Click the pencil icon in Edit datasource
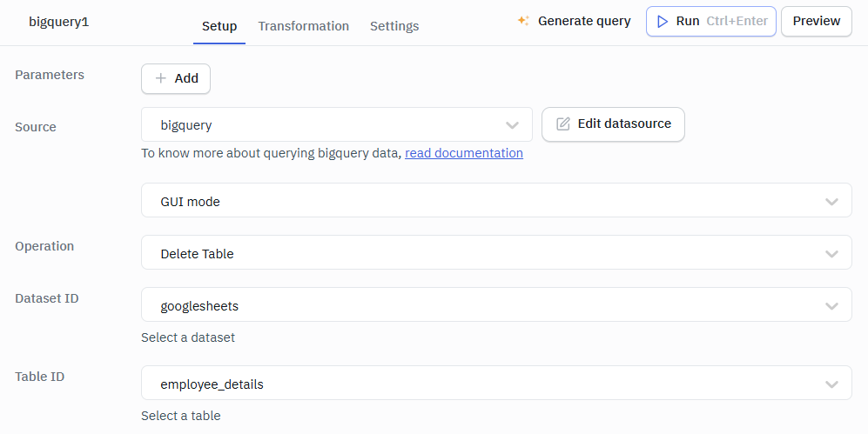The image size is (868, 434). (563, 124)
